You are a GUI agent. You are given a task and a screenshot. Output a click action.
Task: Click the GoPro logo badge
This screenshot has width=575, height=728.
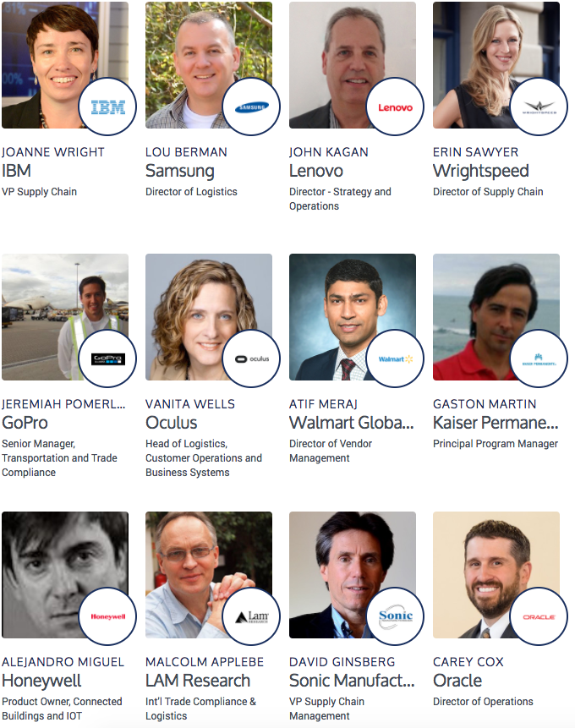pyautogui.click(x=107, y=359)
